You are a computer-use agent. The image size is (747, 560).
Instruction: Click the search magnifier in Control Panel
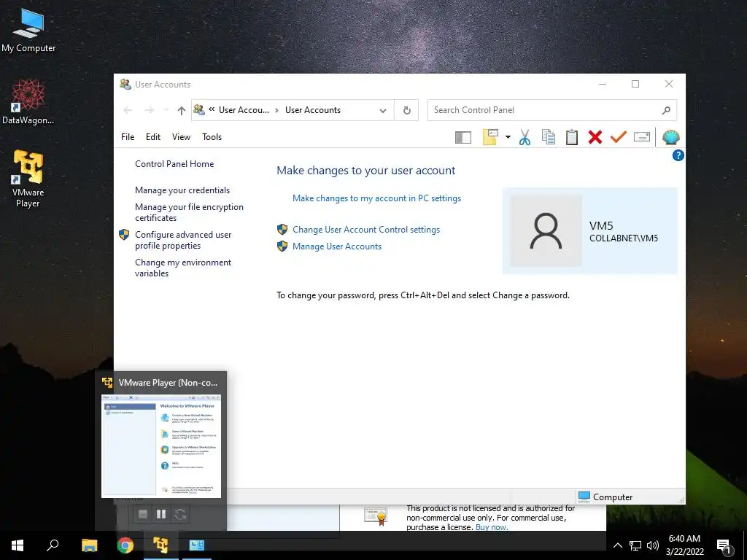(666, 111)
